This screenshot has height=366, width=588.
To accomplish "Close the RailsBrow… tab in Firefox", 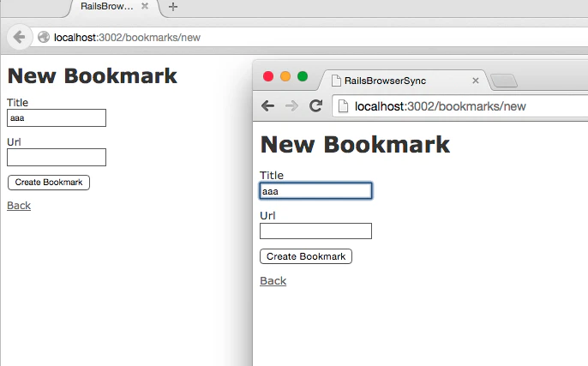I will click(x=145, y=6).
